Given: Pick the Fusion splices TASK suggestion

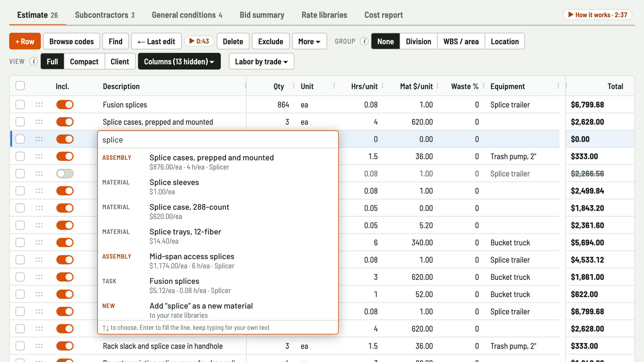Looking at the screenshot, I should (218, 285).
